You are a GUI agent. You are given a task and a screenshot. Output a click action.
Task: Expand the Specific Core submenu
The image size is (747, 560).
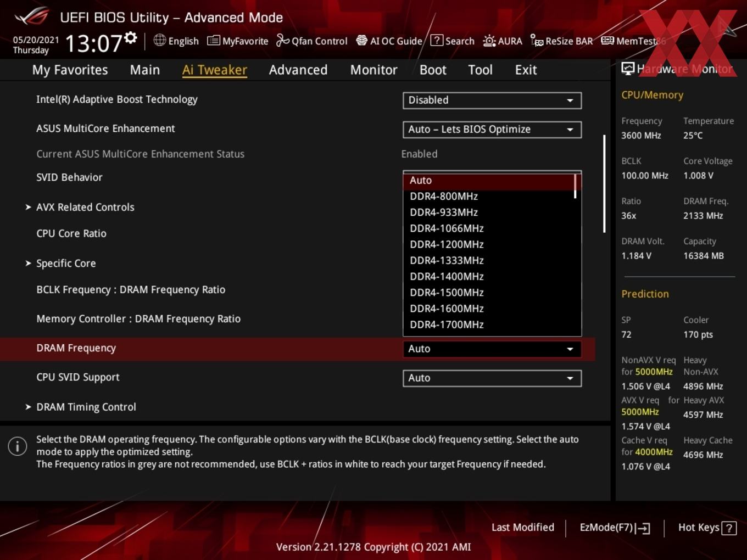coord(66,264)
